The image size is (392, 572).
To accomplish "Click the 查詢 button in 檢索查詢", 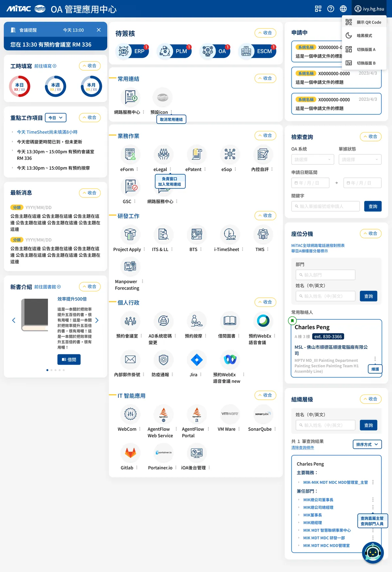I will 373,207.
